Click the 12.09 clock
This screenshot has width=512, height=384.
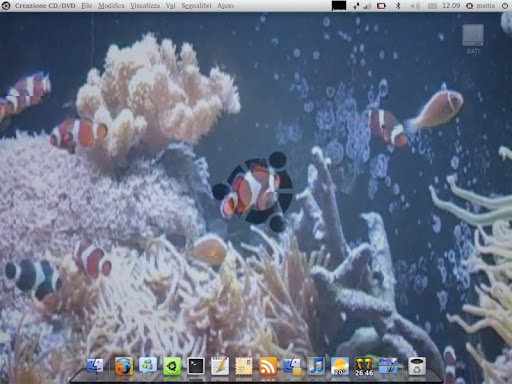[x=451, y=6]
